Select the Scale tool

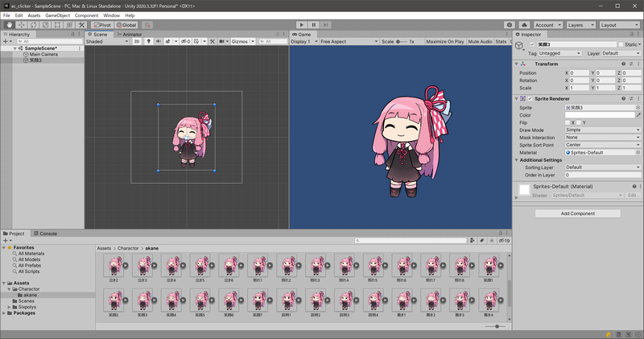click(45, 25)
